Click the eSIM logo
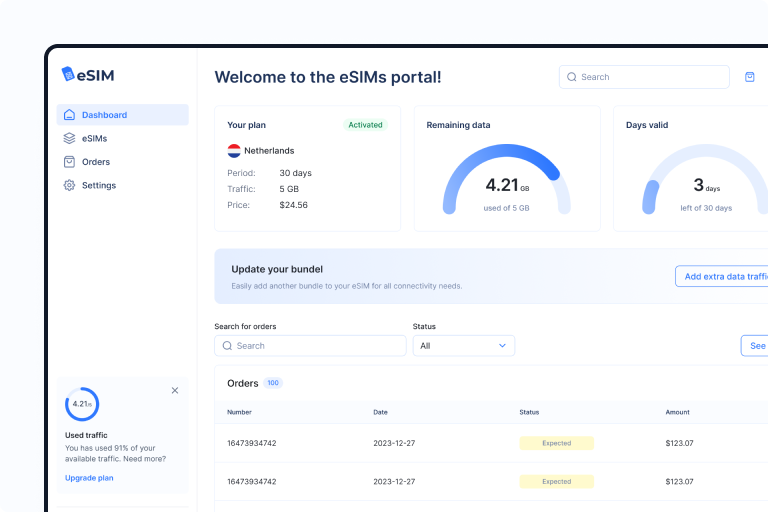Screen dimensions: 768x512 (x=88, y=75)
